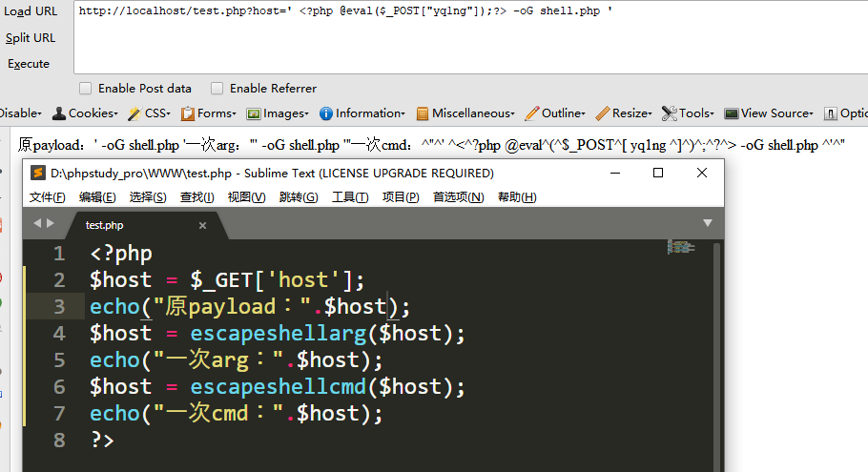Click the closing ?> tag on line 8

pyautogui.click(x=102, y=440)
